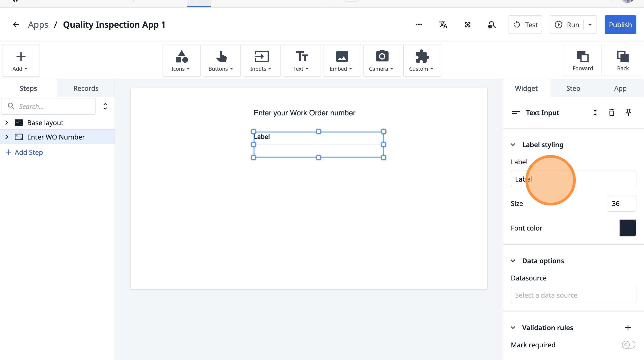
Task: Click the delete widget trash icon
Action: (612, 113)
